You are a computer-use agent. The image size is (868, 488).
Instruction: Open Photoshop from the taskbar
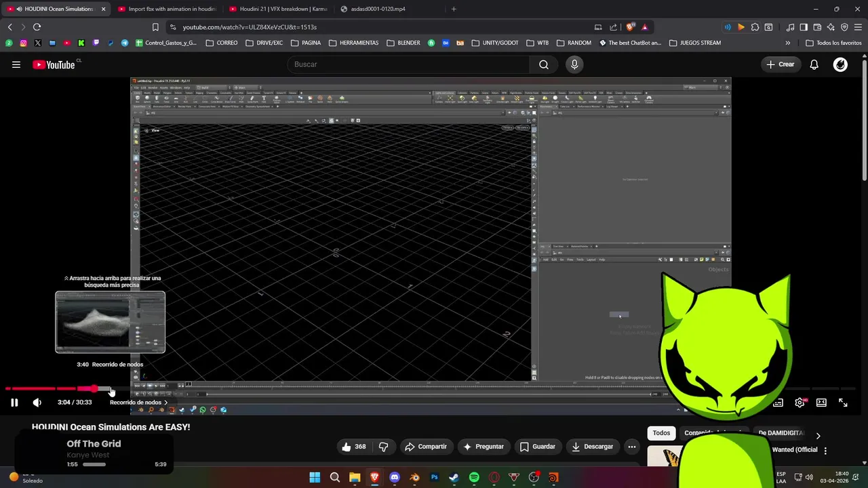tap(435, 477)
